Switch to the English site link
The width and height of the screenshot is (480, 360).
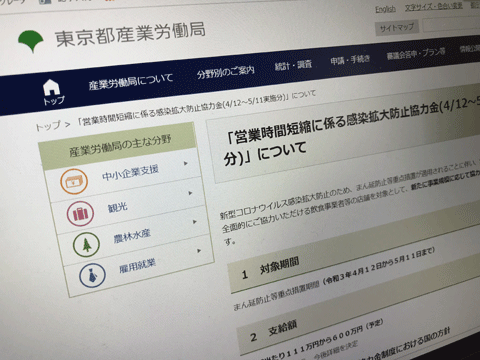[x=385, y=9]
